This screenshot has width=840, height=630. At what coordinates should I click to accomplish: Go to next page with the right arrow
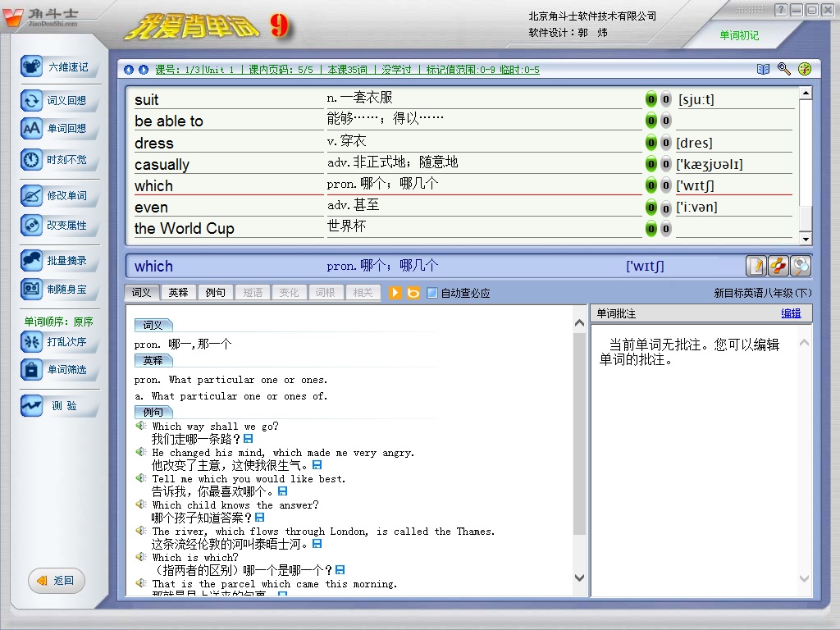click(144, 70)
